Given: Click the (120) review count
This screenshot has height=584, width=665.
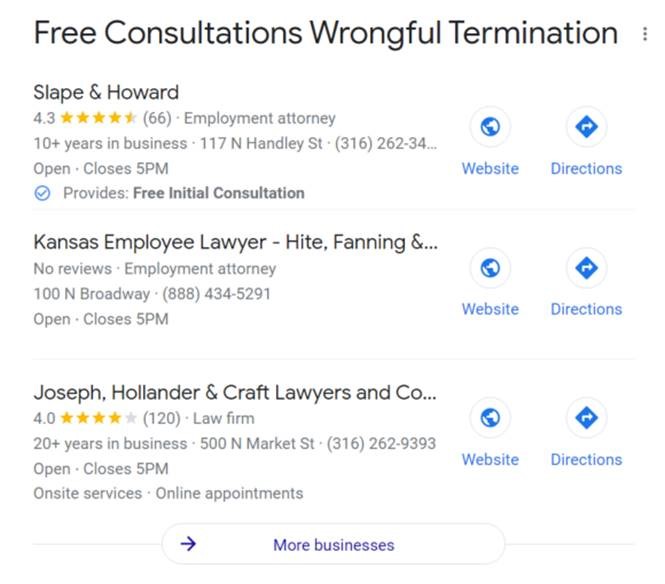Looking at the screenshot, I should pyautogui.click(x=162, y=419).
